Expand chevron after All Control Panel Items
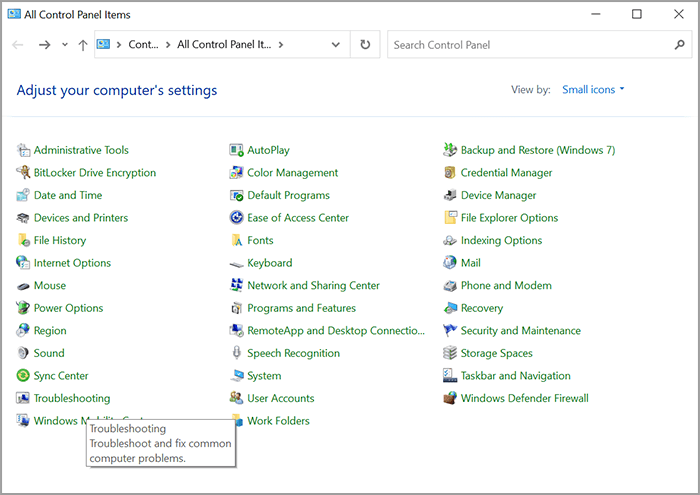Viewport: 700px width, 495px height. 281,45
